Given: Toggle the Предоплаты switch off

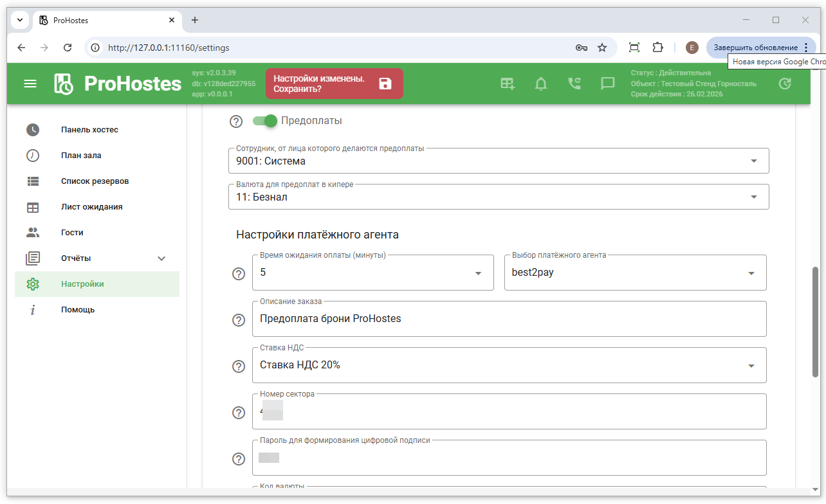Looking at the screenshot, I should click(x=264, y=121).
